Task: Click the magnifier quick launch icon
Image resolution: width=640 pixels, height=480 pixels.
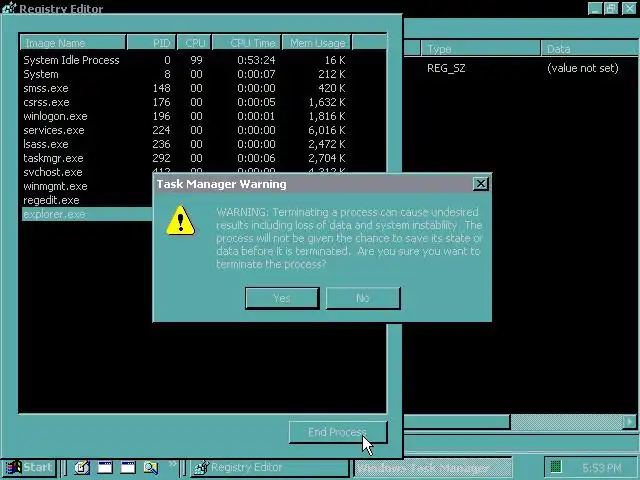Action: pos(151,467)
